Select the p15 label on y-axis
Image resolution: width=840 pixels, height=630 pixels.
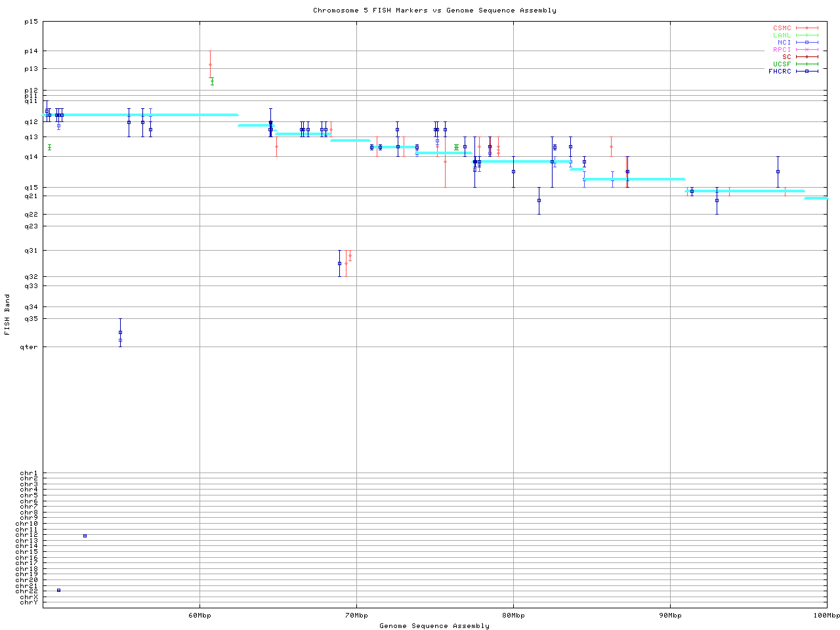tap(31, 22)
